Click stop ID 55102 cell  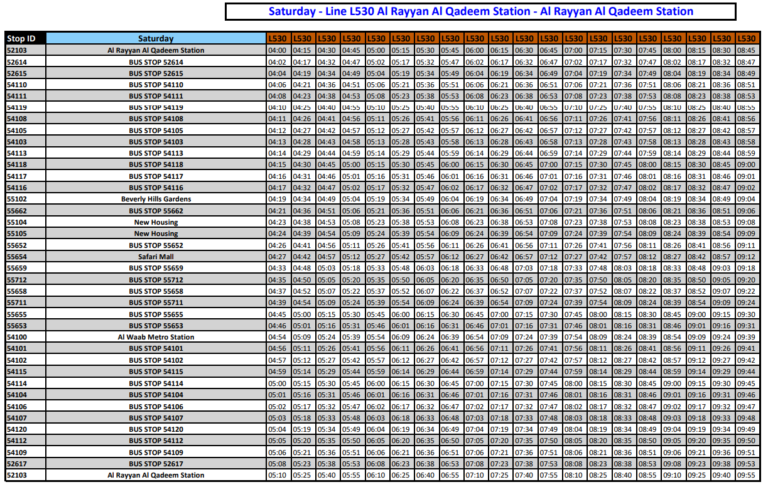[18, 198]
